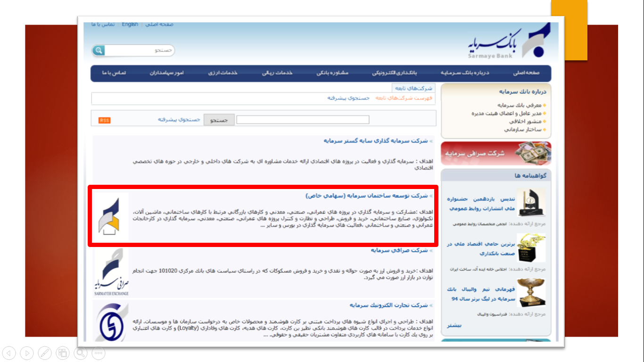Open صفحه اصلی in the blue navigation bar
Viewport: 644px width, 362px height.
point(526,73)
